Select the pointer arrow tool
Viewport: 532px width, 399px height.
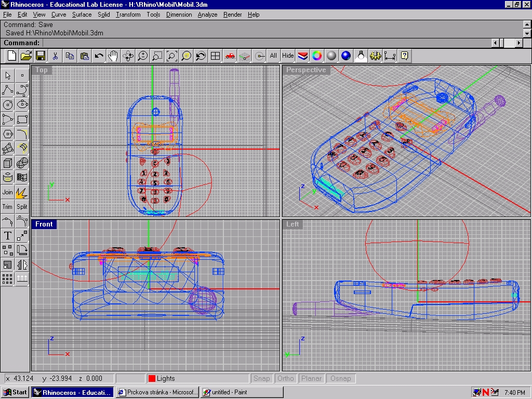(x=7, y=75)
